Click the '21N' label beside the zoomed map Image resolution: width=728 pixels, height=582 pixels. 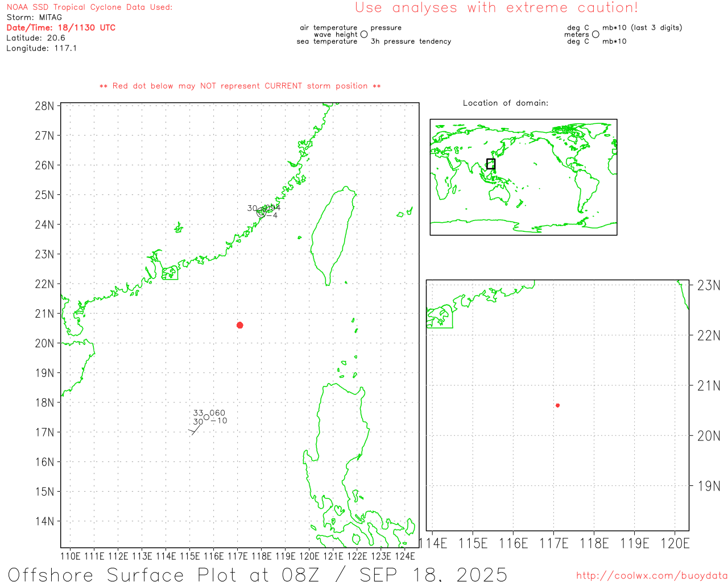709,386
